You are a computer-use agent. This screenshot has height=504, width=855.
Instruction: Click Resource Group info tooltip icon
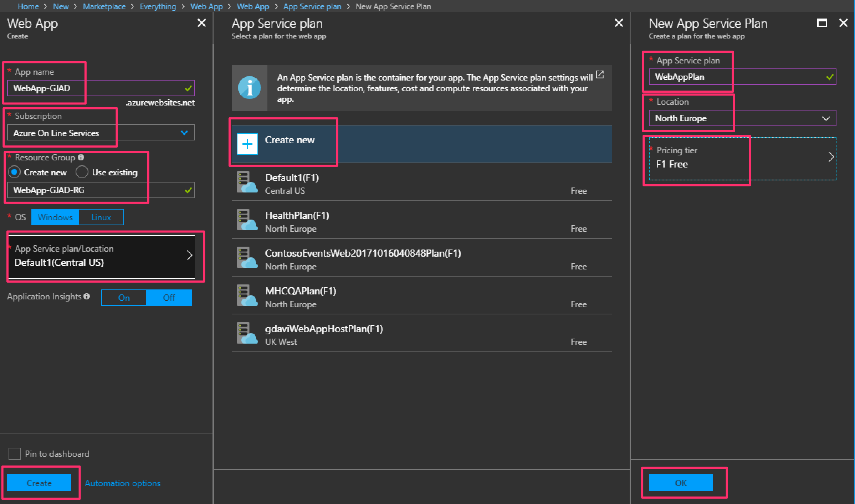(x=81, y=157)
